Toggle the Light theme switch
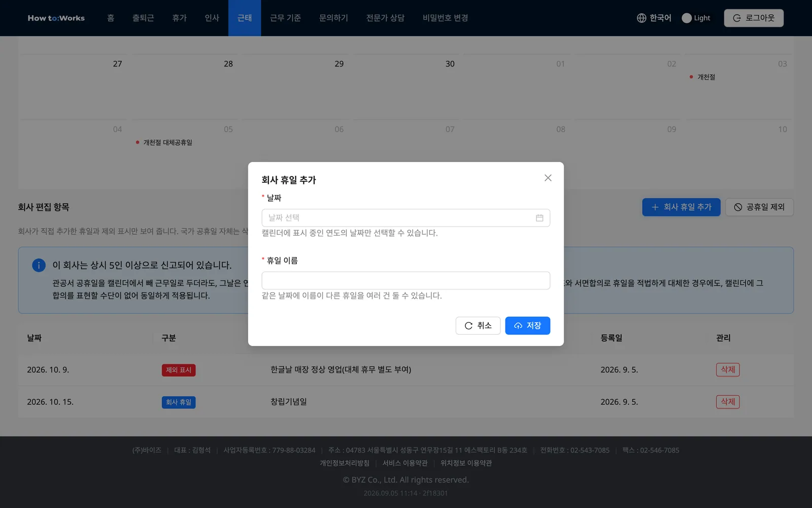812x508 pixels. point(696,18)
